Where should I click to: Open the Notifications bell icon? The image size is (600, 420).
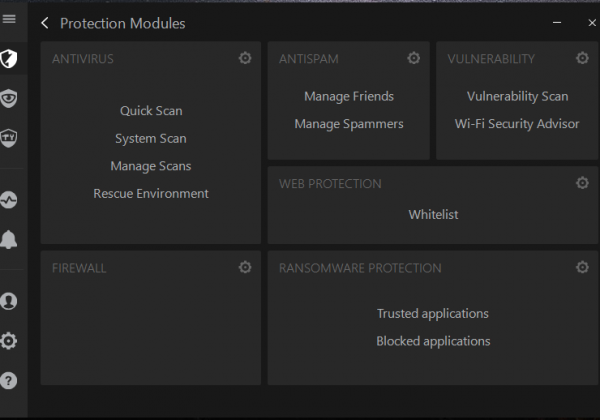(x=8, y=240)
